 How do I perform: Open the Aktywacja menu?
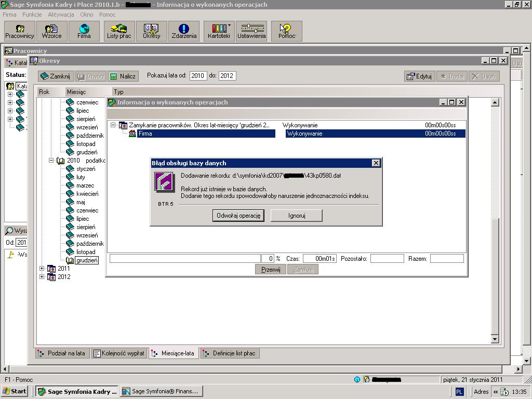pos(61,15)
